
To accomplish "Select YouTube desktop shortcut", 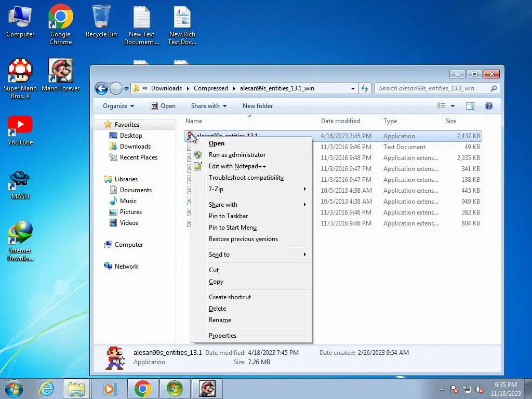I will 20,130.
